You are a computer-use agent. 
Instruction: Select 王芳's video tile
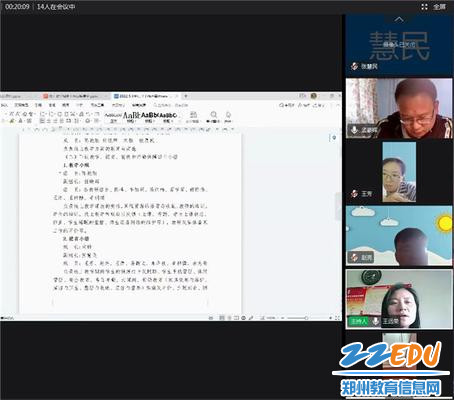point(399,172)
